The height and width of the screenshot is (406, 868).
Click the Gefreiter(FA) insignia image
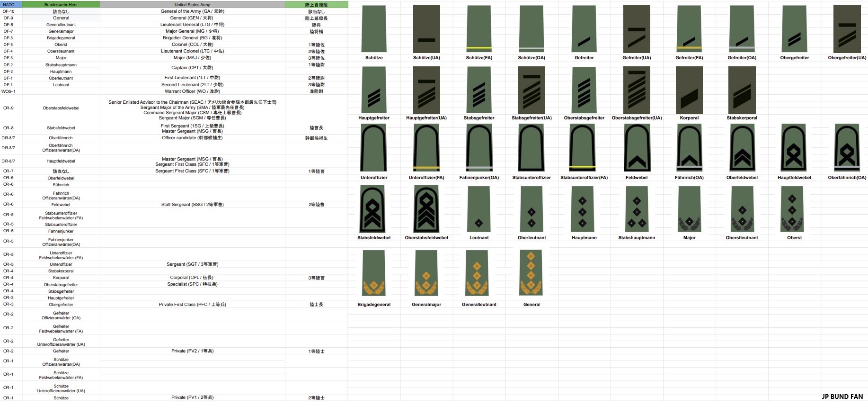689,29
